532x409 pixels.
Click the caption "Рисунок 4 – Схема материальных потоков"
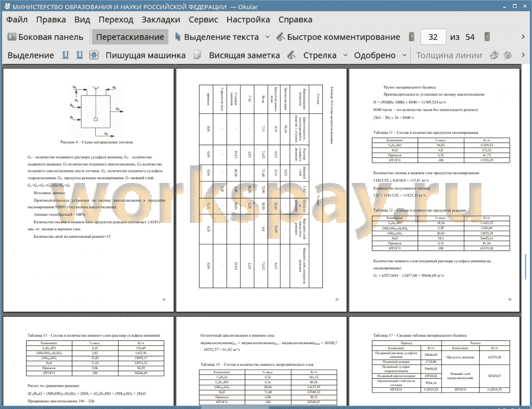tap(96, 142)
